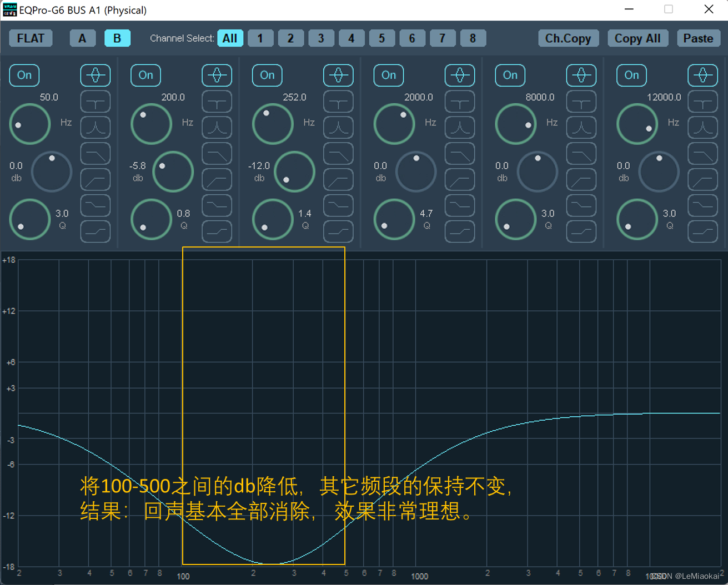The width and height of the screenshot is (728, 585).
Task: Toggle the On switch of the 8000.0 Hz band
Action: pos(510,75)
